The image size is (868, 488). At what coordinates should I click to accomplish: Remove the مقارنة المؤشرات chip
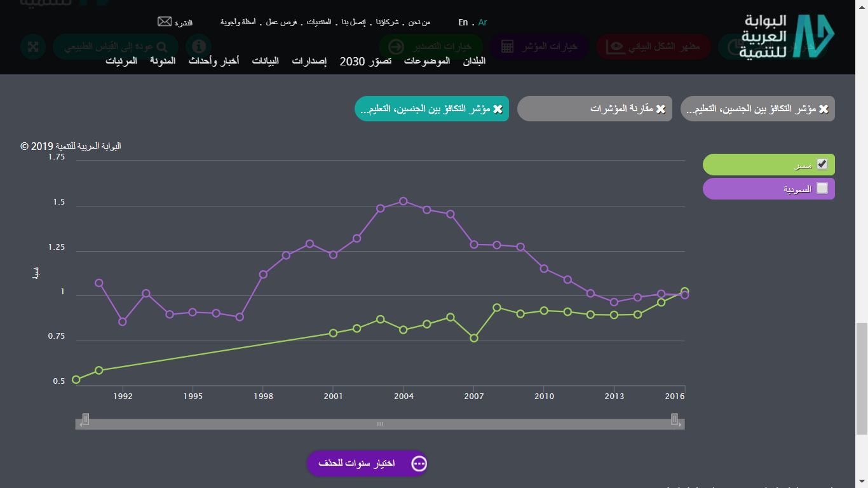tap(661, 108)
